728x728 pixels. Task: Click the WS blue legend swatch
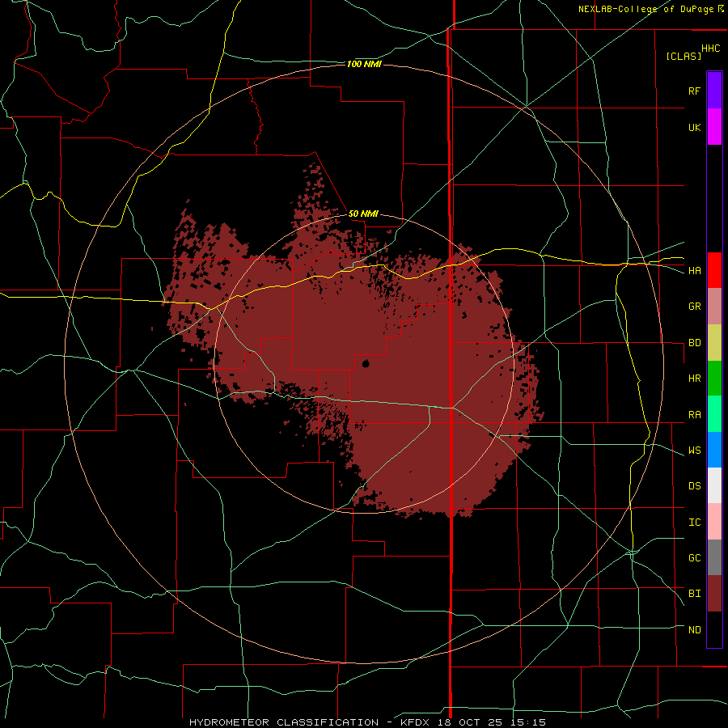pos(714,450)
